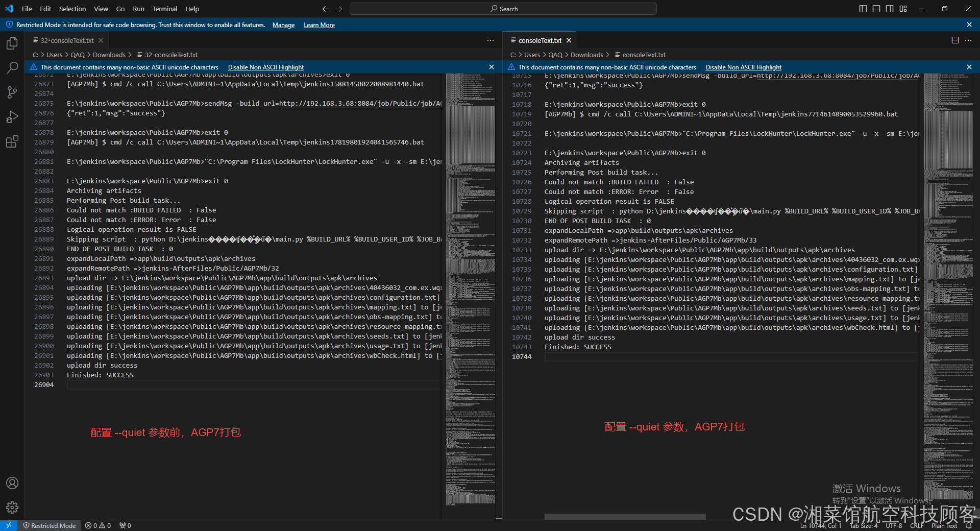Open the notifications bell in status bar
This screenshot has width=980, height=531.
tap(969, 525)
